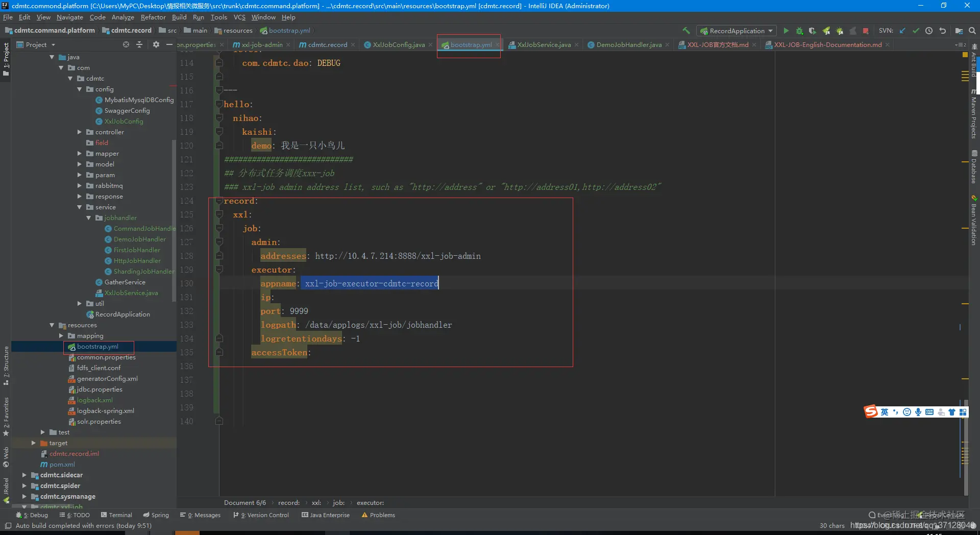This screenshot has height=535, width=980.
Task: Start debugging with the bug icon
Action: click(x=799, y=31)
